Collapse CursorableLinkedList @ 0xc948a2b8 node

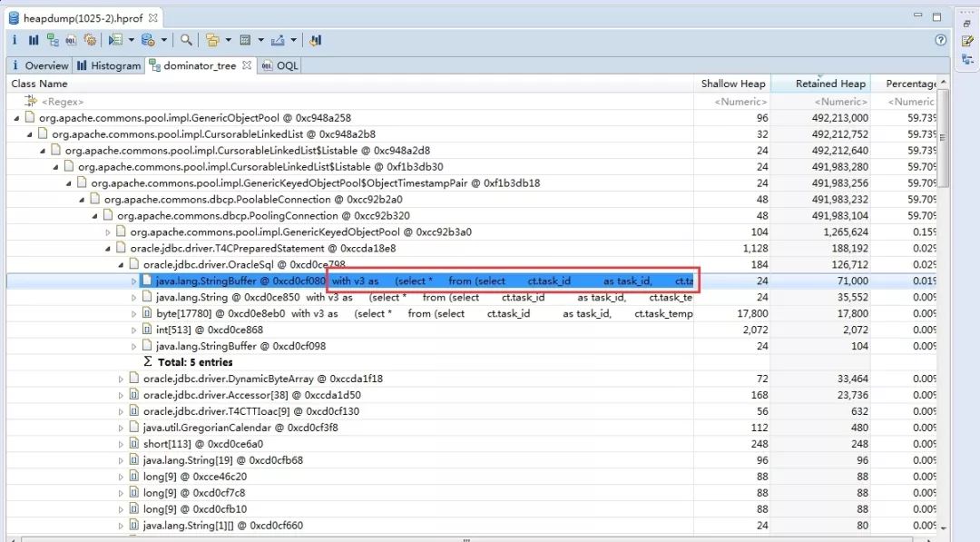30,133
